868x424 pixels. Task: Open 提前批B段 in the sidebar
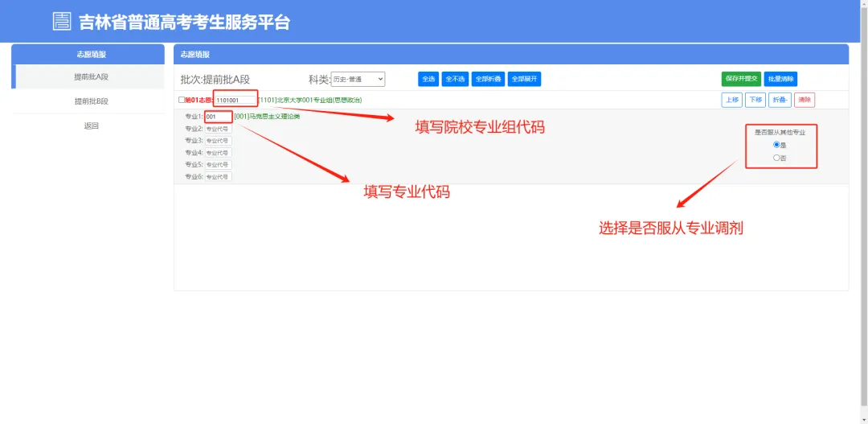(91, 101)
